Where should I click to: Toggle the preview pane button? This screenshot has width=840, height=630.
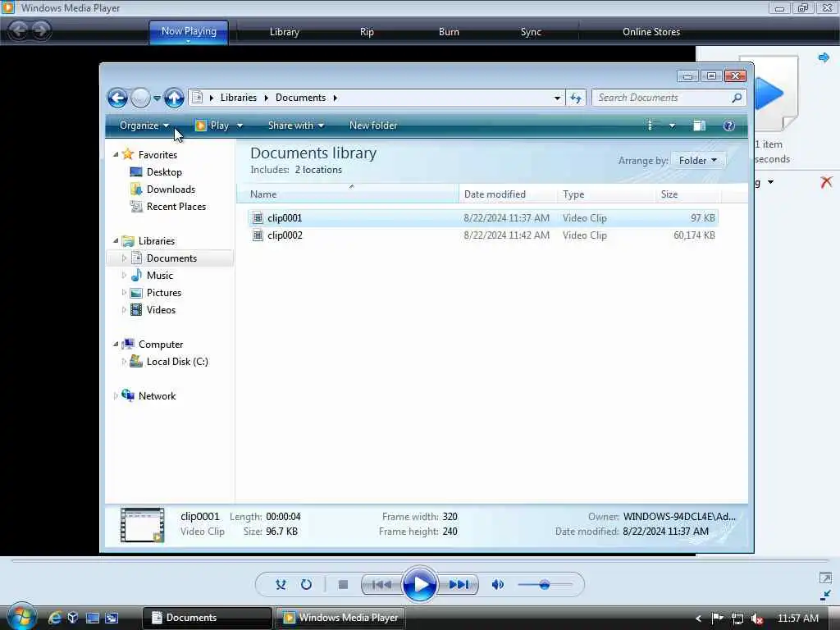[699, 126]
